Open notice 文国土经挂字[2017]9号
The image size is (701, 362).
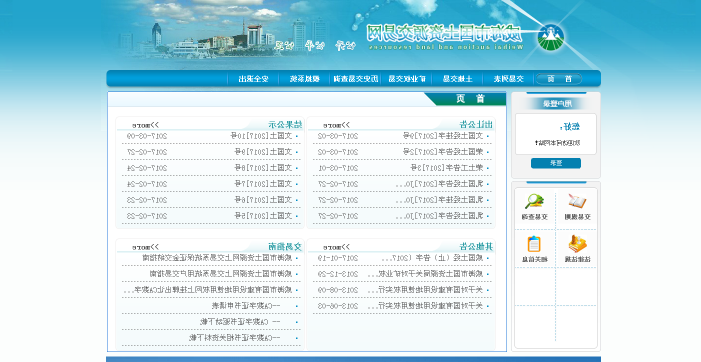443,136
